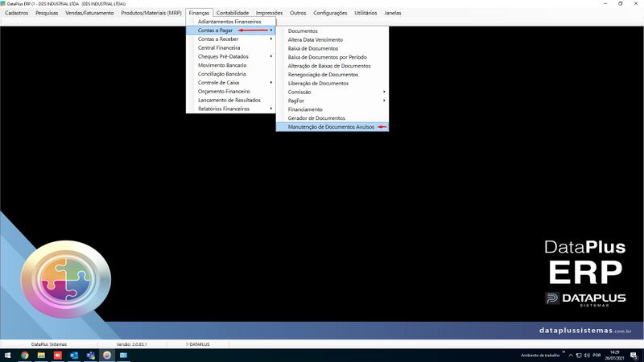Show hidden tray icons chevron
Viewport: 644px width, 362px height.
pyautogui.click(x=571, y=356)
